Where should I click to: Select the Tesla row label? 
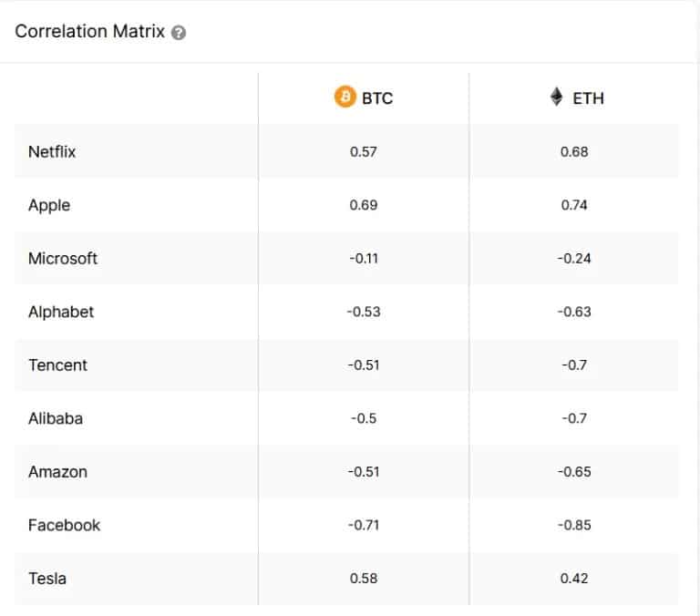pos(47,579)
